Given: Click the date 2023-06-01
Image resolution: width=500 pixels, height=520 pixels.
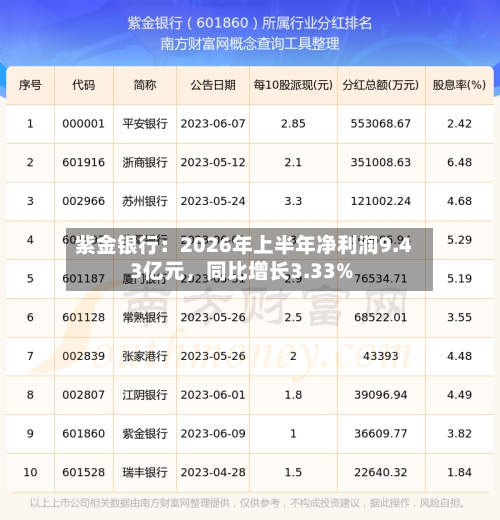Looking at the screenshot, I should coord(213,395).
